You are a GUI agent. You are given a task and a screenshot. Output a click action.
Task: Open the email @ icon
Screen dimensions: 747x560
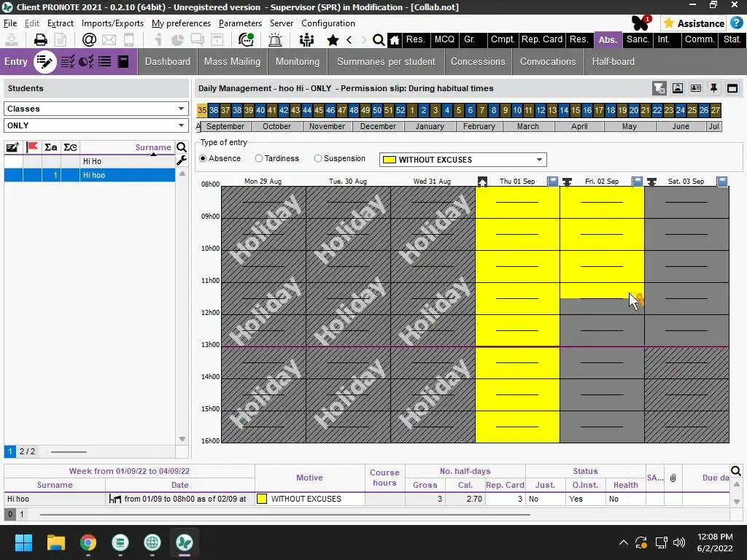point(89,39)
